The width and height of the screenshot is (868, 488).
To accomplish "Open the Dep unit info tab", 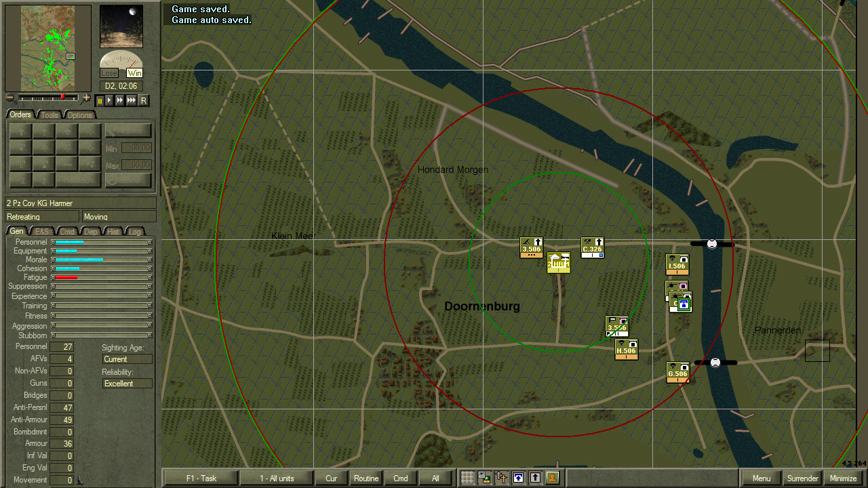I will pos(91,232).
